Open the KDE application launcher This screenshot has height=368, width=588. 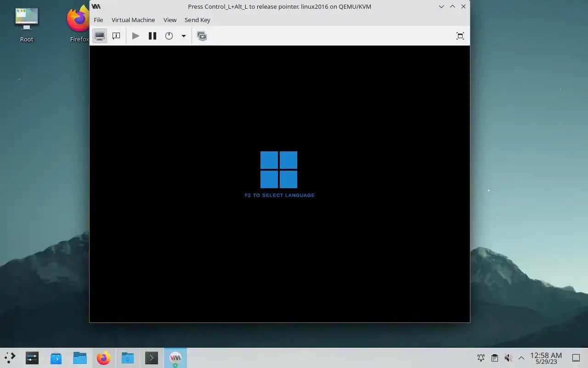10,358
